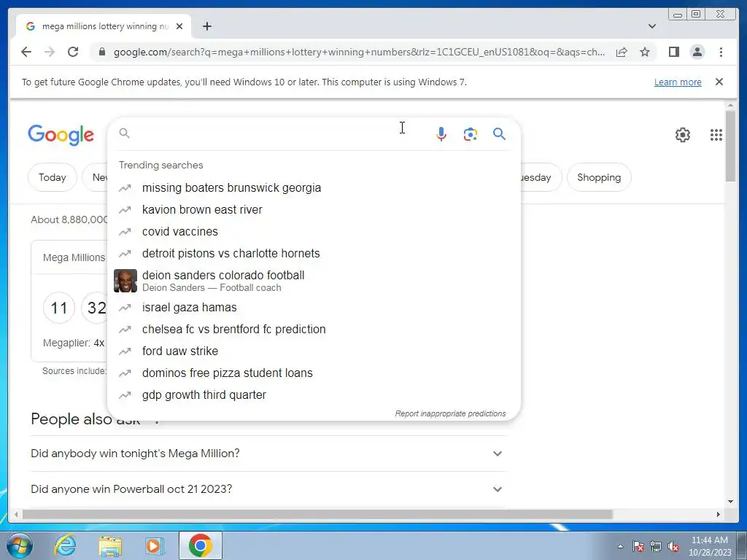
Task: Open site information padlock icon
Action: coord(101,52)
